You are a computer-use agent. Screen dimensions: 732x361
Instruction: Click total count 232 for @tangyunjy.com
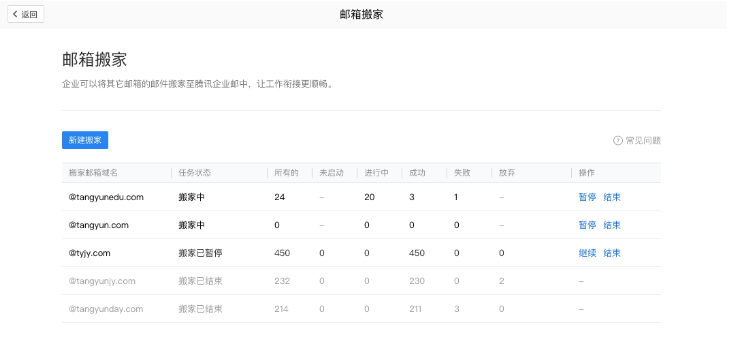tap(282, 281)
